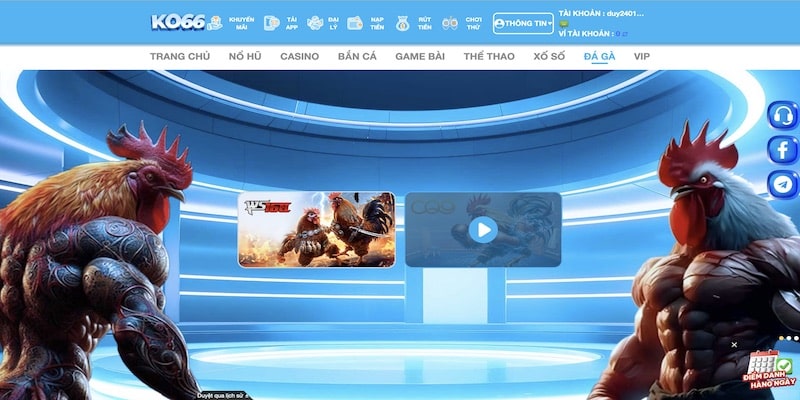
Task: Click the Tải App phone icon
Action: click(271, 23)
